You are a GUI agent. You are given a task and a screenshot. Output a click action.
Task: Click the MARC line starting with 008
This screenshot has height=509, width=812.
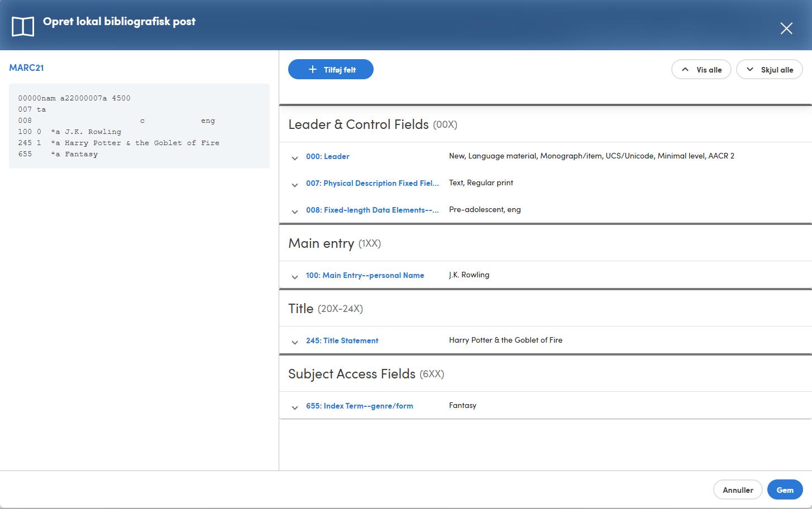click(x=117, y=121)
